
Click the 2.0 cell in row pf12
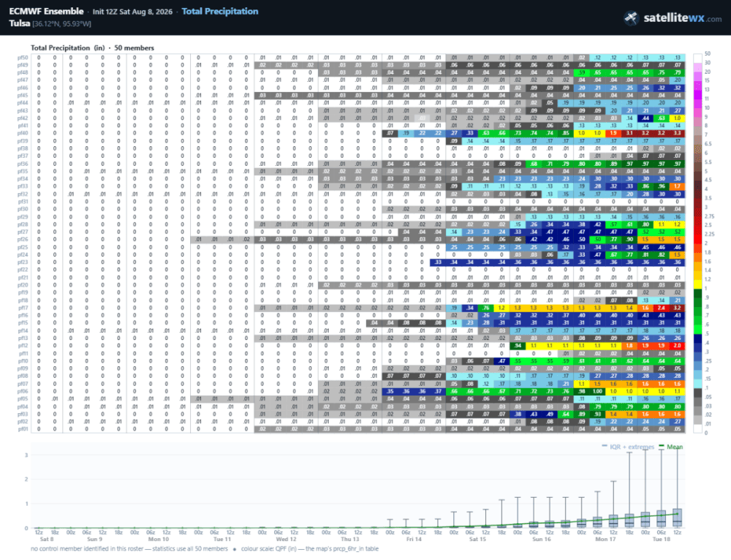pos(678,346)
